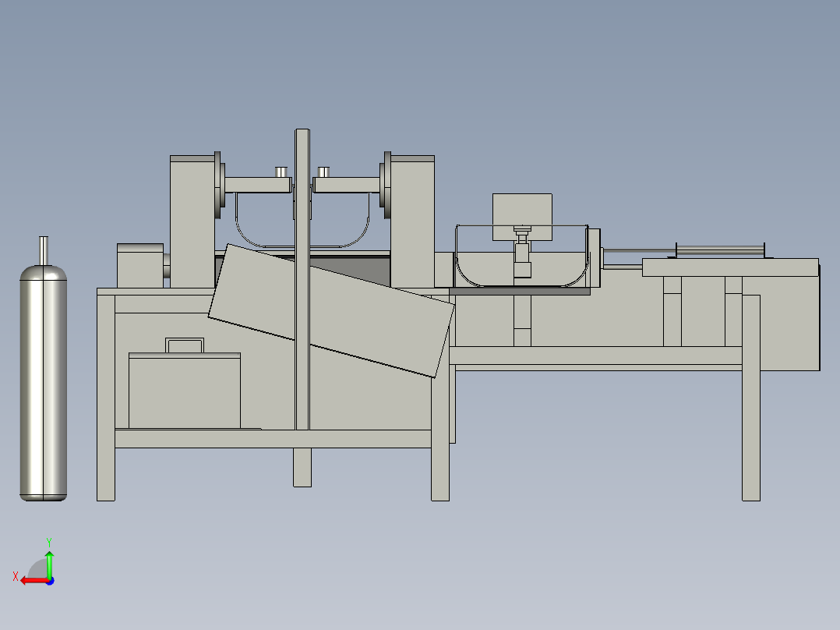Select the tilted rectangular panel in the model
This screenshot has width=840, height=630.
pos(331,311)
